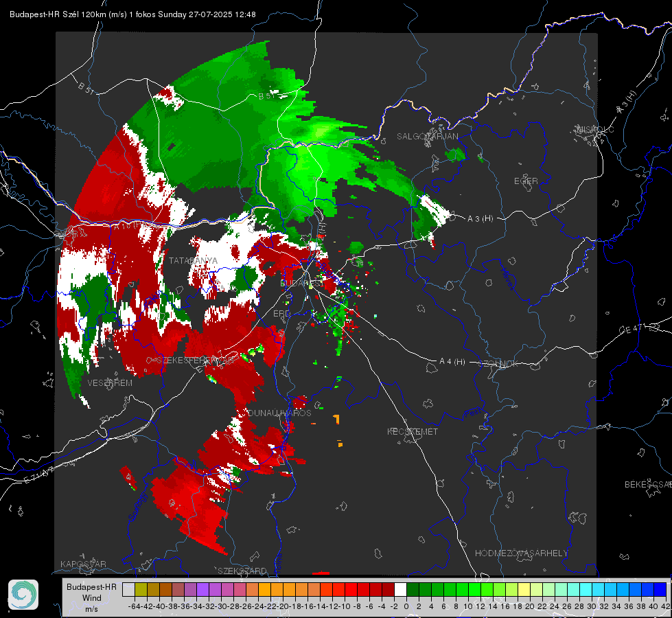Viewport: 672px width, 618px height.
Task: Select the white swatch between -2 and 0
Action: (400, 589)
